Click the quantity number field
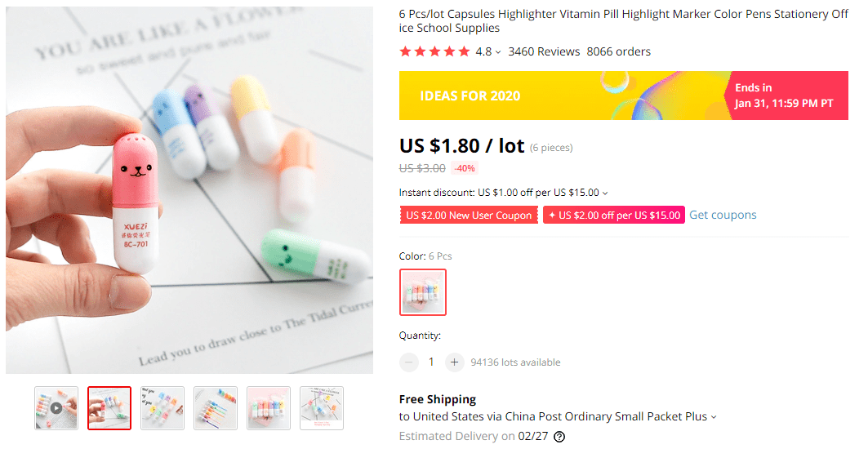The height and width of the screenshot is (449, 868). coord(432,362)
